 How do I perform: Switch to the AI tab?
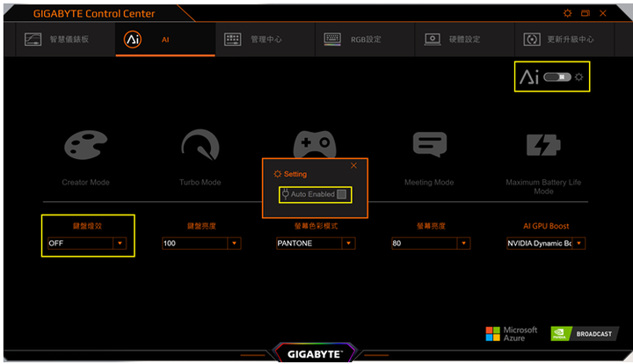pyautogui.click(x=165, y=40)
